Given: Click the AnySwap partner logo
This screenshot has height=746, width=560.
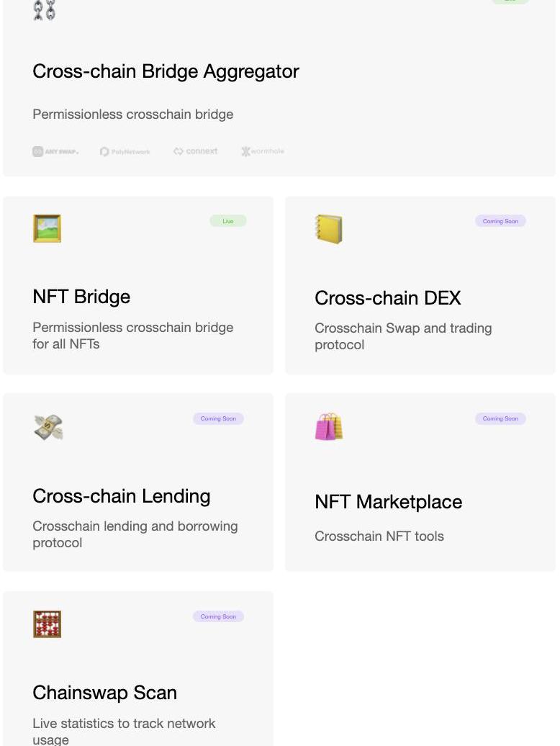Looking at the screenshot, I should coord(55,151).
